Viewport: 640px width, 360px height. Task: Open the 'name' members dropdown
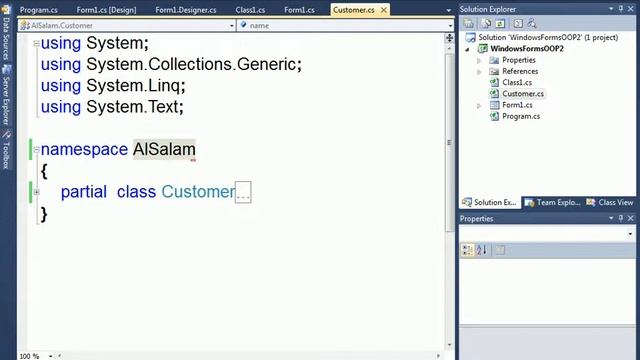point(450,25)
